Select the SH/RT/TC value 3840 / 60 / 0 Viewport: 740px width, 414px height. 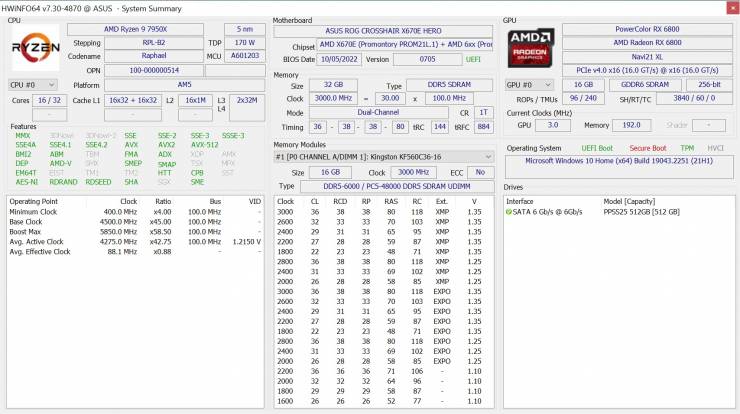tap(694, 99)
